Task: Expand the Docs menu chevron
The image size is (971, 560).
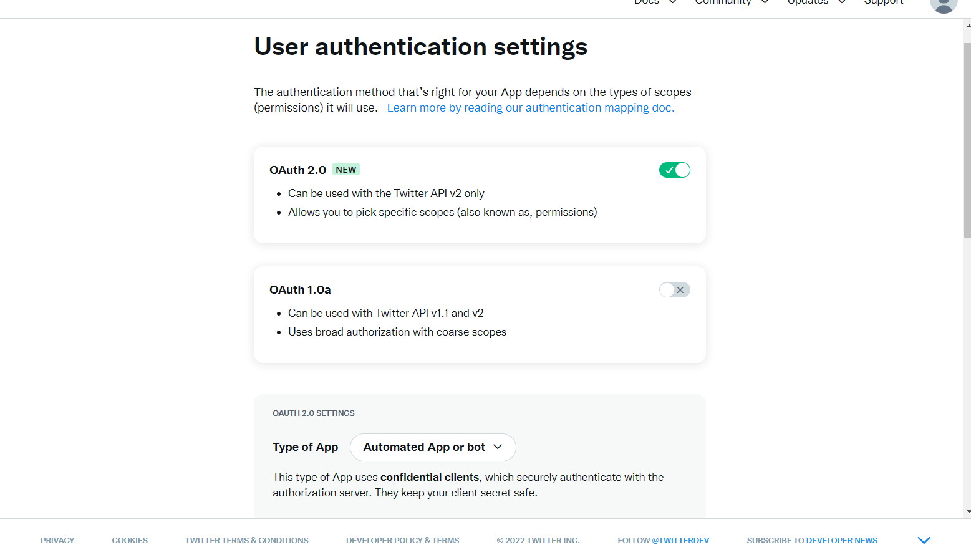Action: coord(673,2)
